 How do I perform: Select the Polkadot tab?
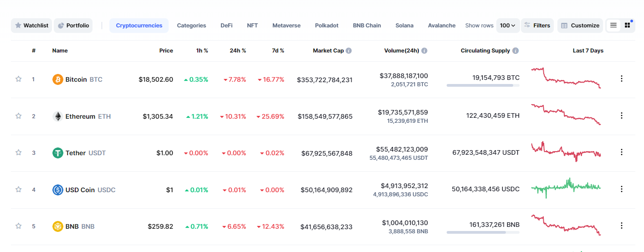tap(327, 26)
